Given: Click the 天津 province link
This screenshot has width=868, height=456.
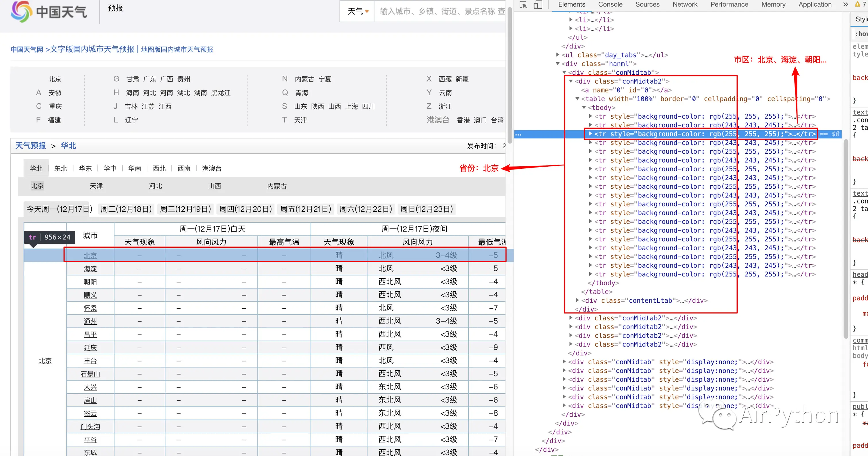Looking at the screenshot, I should 96,186.
